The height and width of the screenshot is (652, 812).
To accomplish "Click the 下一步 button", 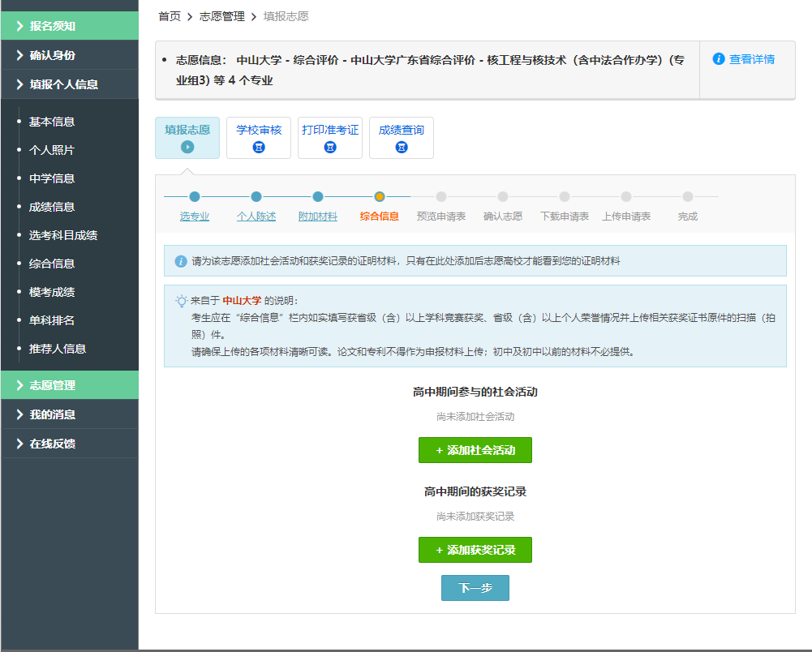I will pyautogui.click(x=475, y=588).
